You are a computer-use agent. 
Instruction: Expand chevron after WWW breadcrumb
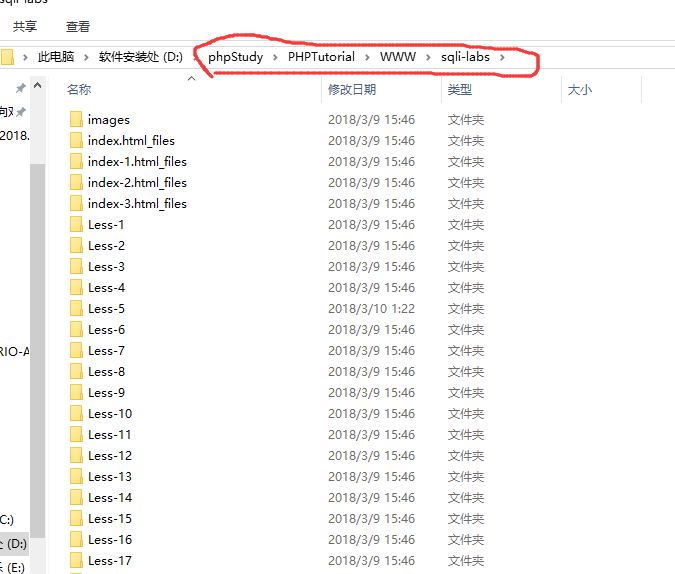pos(428,57)
